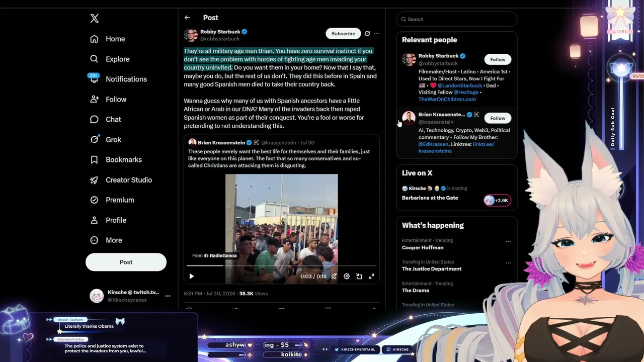Open Brian Krassenstein's avatar in Relevant people
644x362 pixels.
(x=409, y=118)
